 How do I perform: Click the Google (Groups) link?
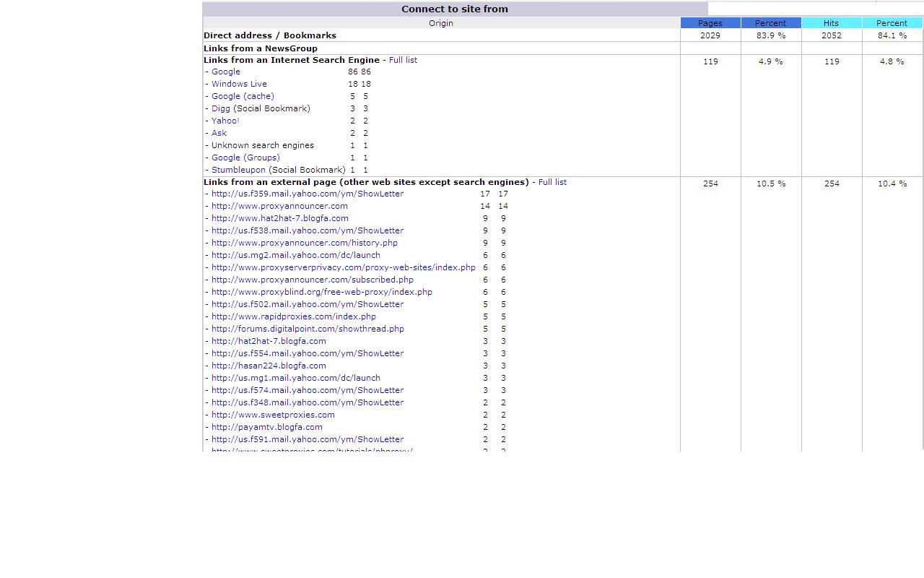(x=245, y=158)
